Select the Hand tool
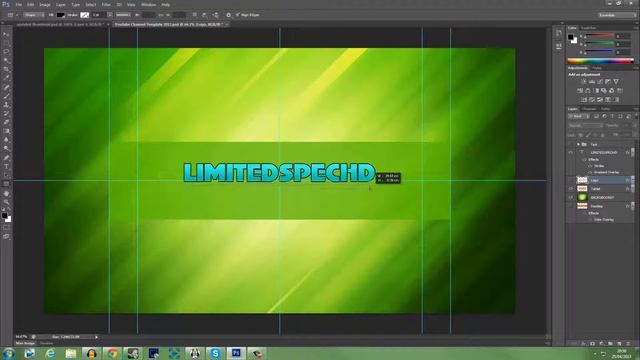This screenshot has width=640, height=360. click(6, 193)
